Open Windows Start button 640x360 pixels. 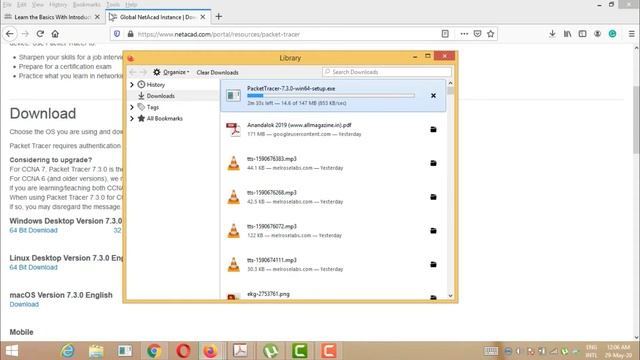tap(12, 351)
